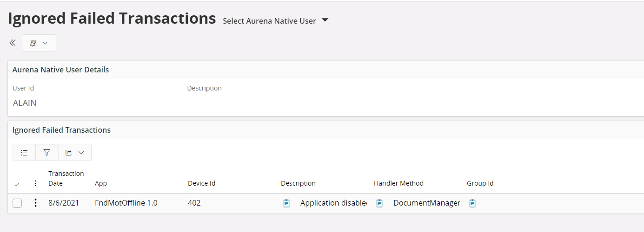Image resolution: width=644 pixels, height=232 pixels.
Task: Sort by Transaction Date column header
Action: click(66, 179)
